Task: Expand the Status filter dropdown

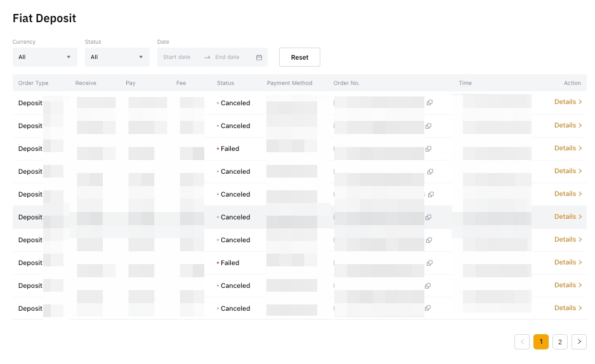Action: (117, 57)
